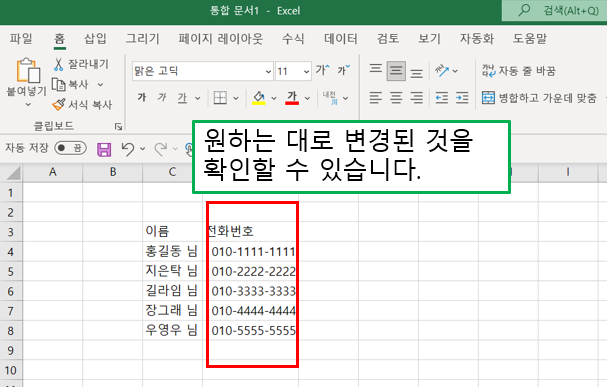The image size is (607, 387).
Task: Expand fill color dropdown arrow
Action: pos(274,98)
